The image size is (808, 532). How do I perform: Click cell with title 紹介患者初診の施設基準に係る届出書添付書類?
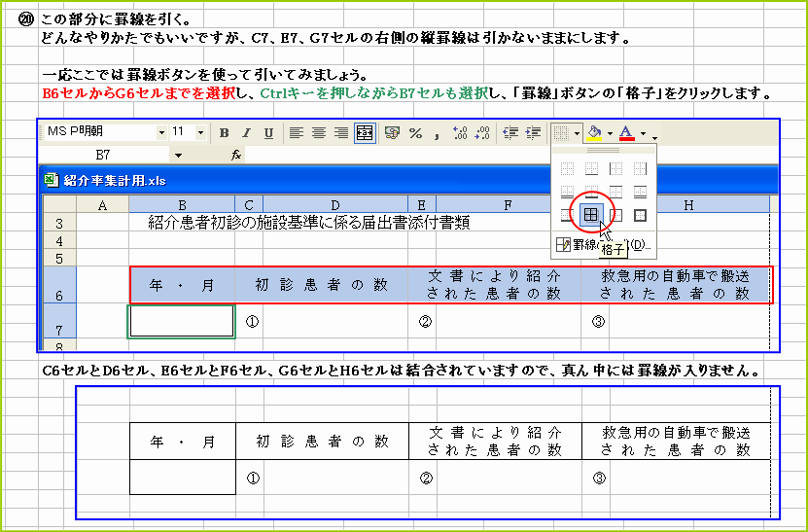click(x=308, y=223)
